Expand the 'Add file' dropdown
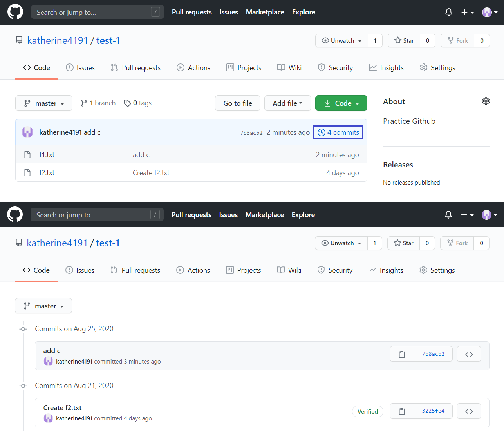504x431 pixels. coord(288,103)
